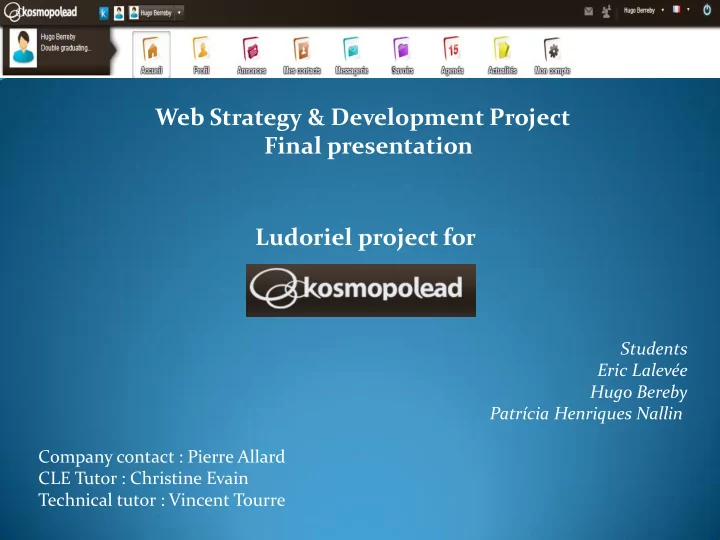
Task: Click the small avatar icon beside the K icon
Action: coord(119,13)
